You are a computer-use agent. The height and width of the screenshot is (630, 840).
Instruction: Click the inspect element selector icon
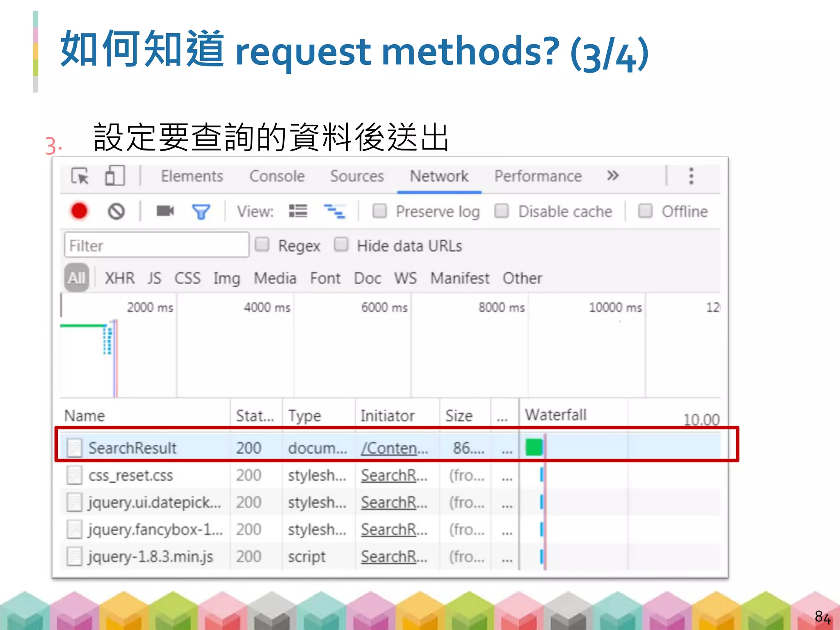pos(80,176)
